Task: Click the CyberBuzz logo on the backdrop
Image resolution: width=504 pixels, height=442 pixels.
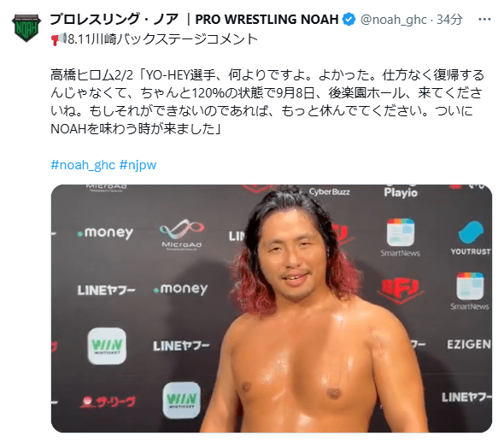Action: [329, 192]
